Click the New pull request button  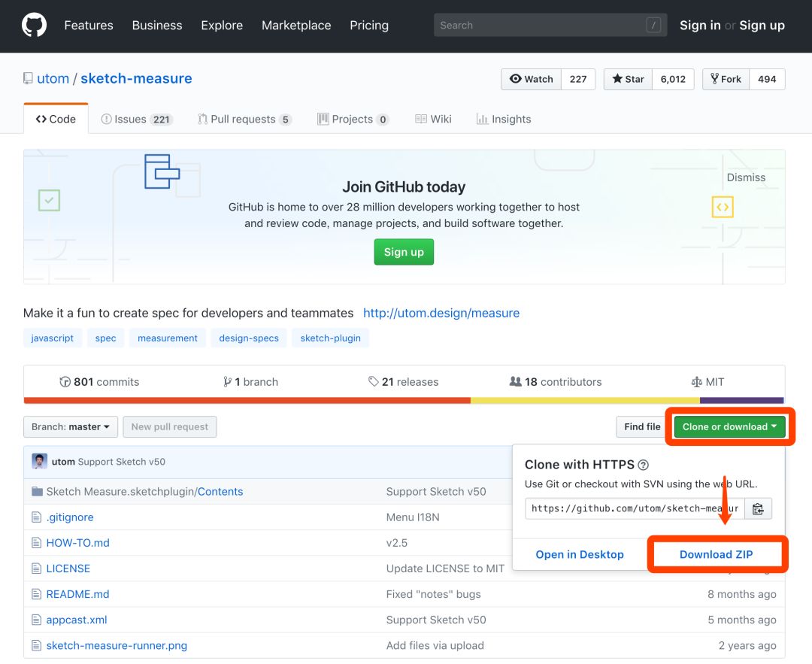(170, 427)
